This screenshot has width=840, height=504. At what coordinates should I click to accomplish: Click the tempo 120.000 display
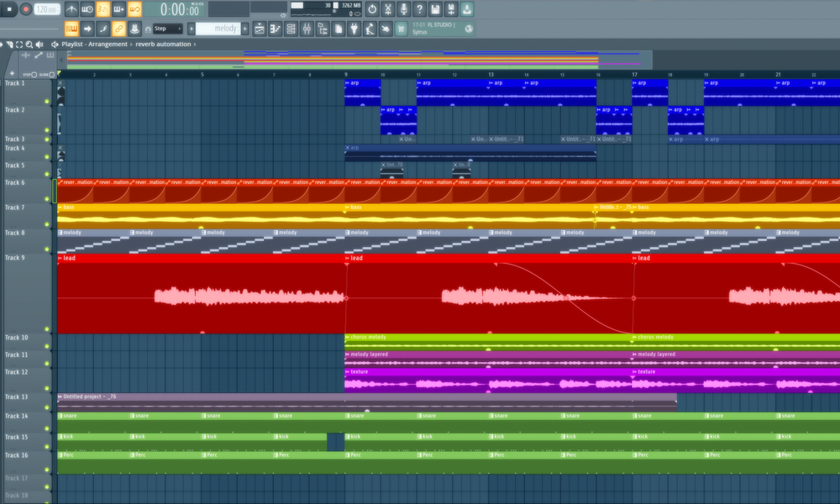[47, 9]
